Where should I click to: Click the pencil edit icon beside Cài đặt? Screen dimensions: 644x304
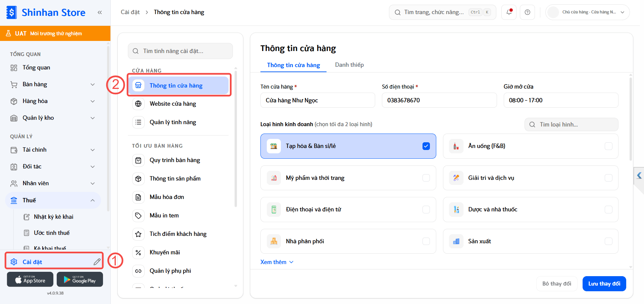click(x=97, y=262)
